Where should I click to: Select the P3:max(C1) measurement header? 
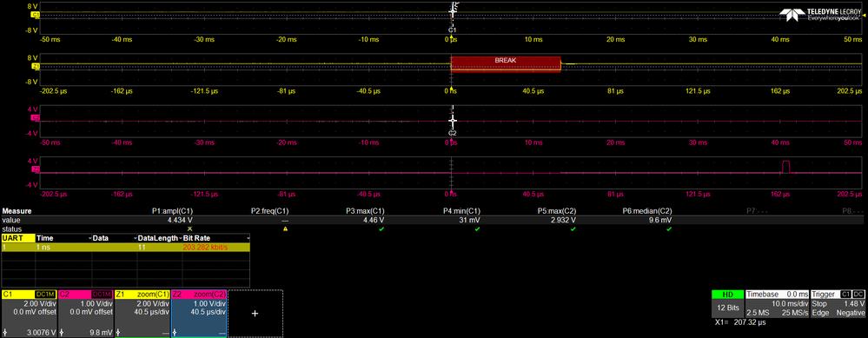pos(365,211)
